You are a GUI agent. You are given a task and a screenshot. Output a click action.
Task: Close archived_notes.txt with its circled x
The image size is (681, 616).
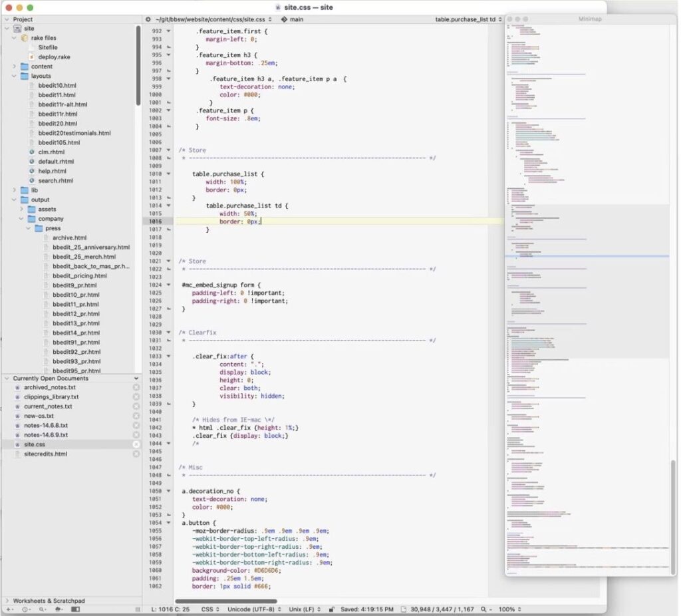136,387
